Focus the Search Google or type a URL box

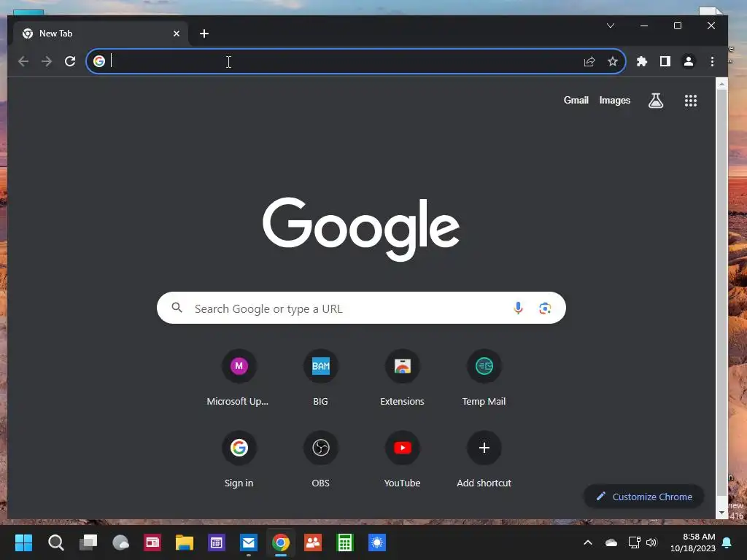pyautogui.click(x=361, y=308)
